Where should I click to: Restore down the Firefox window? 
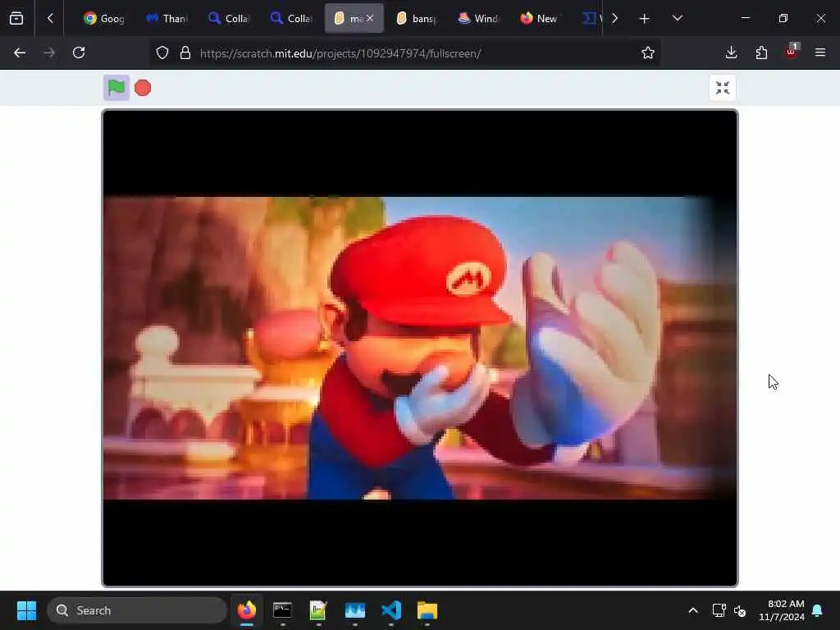coord(783,18)
